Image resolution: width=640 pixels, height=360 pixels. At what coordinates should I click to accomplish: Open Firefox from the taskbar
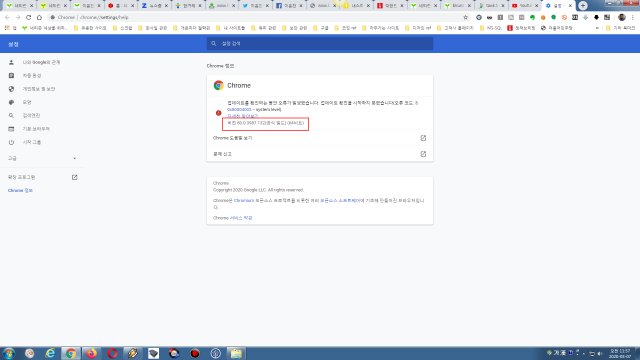click(91, 353)
